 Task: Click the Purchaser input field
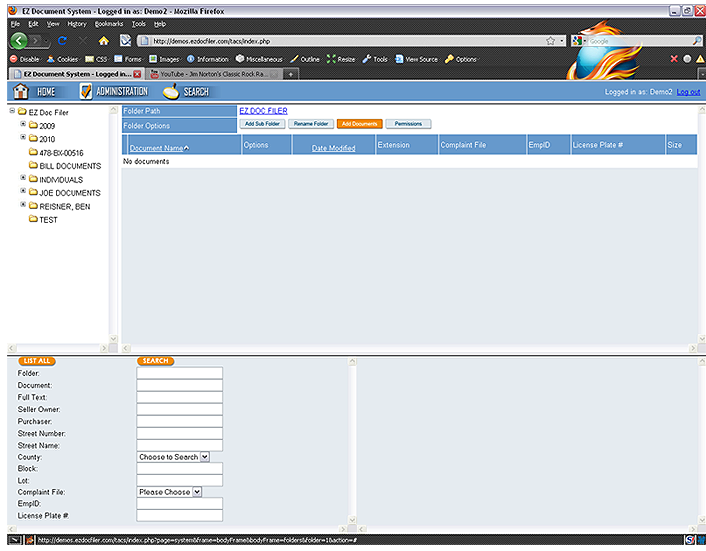coord(180,421)
